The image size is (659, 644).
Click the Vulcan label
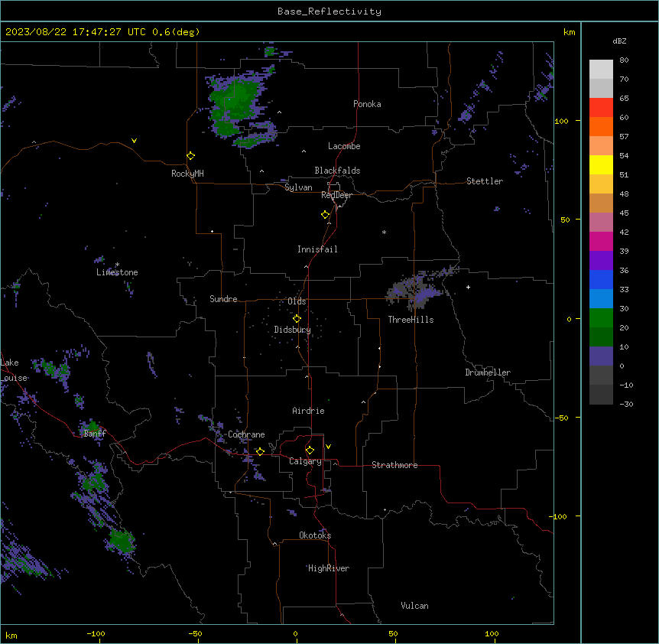point(414,606)
